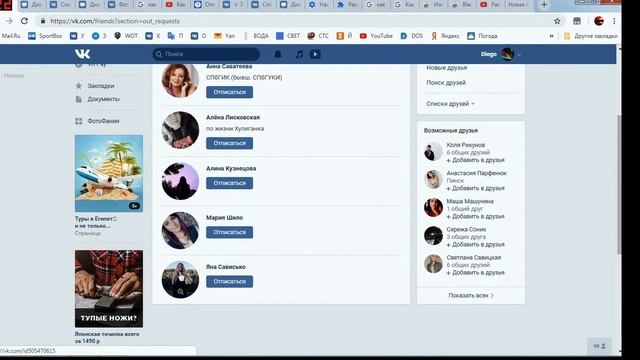Open Туры в Египет ad image
The width and height of the screenshot is (640, 360).
coord(109,173)
